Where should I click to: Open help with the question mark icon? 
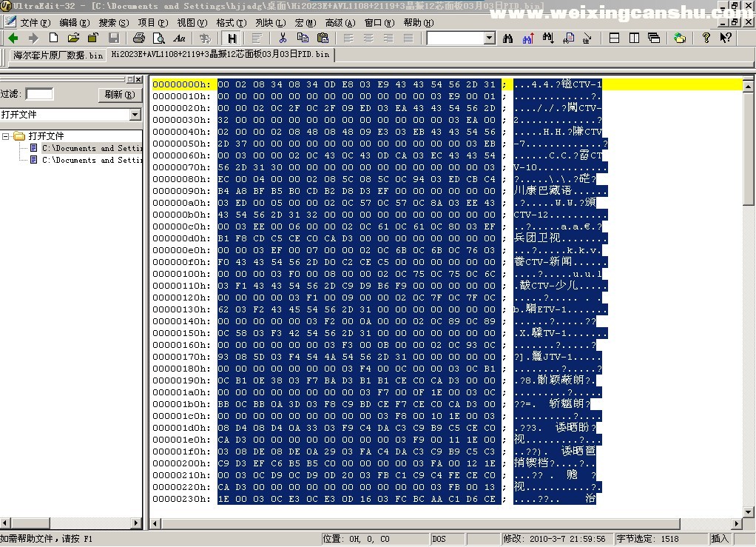click(x=706, y=38)
